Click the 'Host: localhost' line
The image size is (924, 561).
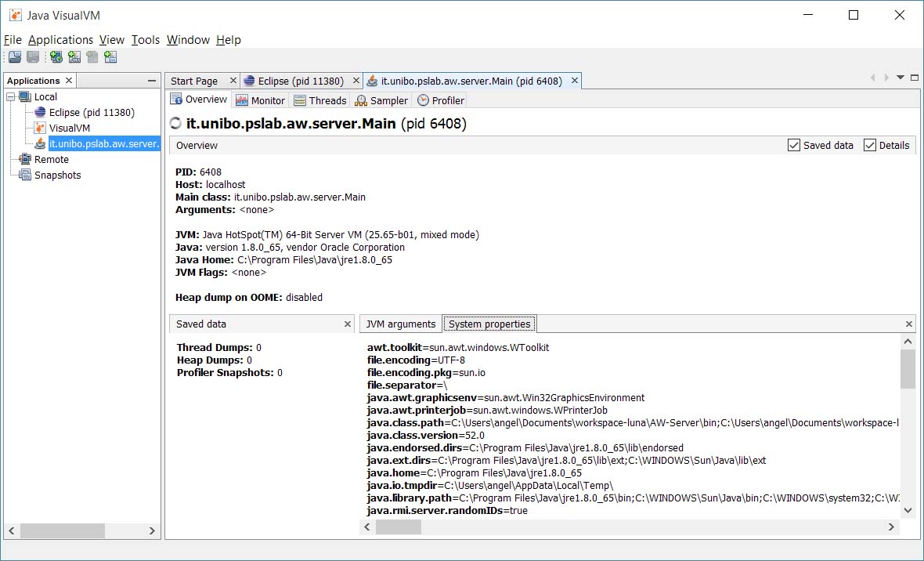tap(211, 185)
